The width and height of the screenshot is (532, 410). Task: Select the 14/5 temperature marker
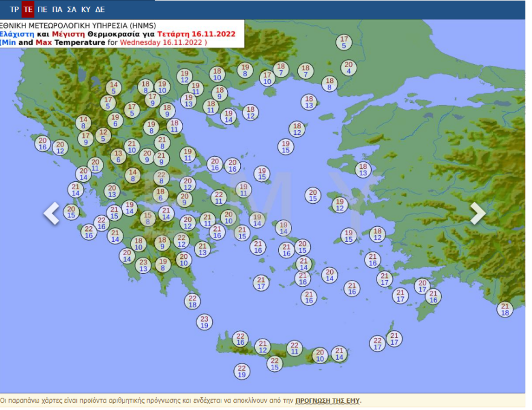click(113, 88)
